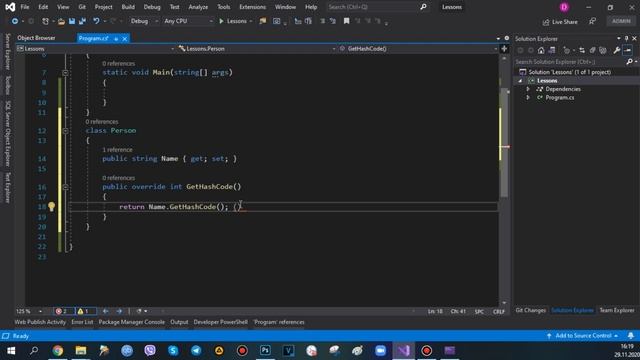
Task: Open the Package Manager Console tab
Action: point(131,322)
